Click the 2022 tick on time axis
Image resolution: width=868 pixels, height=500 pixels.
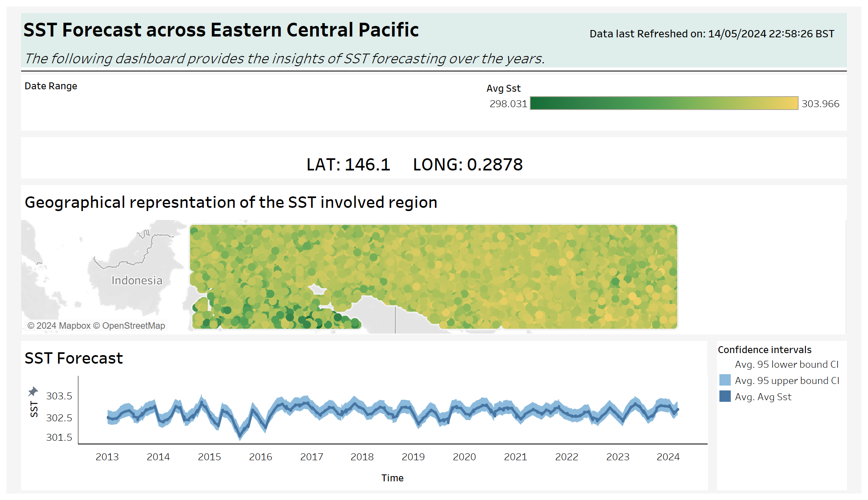point(567,457)
